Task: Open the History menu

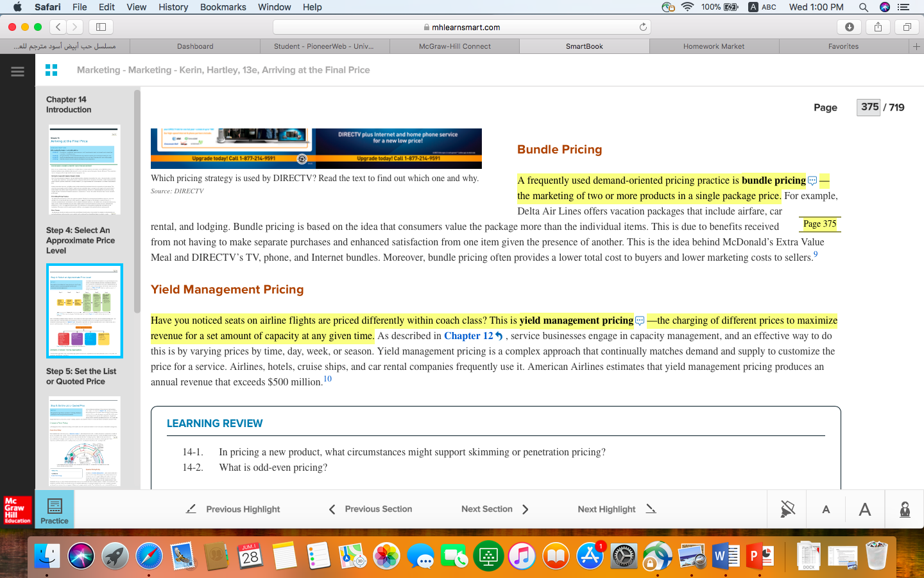Action: point(173,7)
